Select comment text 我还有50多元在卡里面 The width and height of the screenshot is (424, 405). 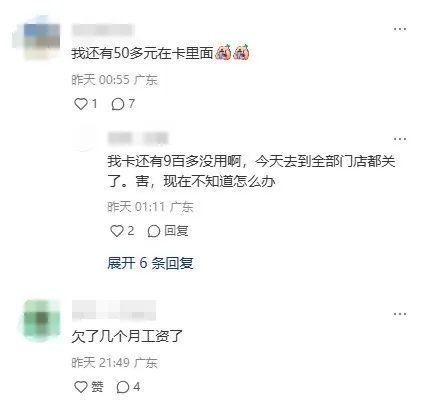[142, 53]
